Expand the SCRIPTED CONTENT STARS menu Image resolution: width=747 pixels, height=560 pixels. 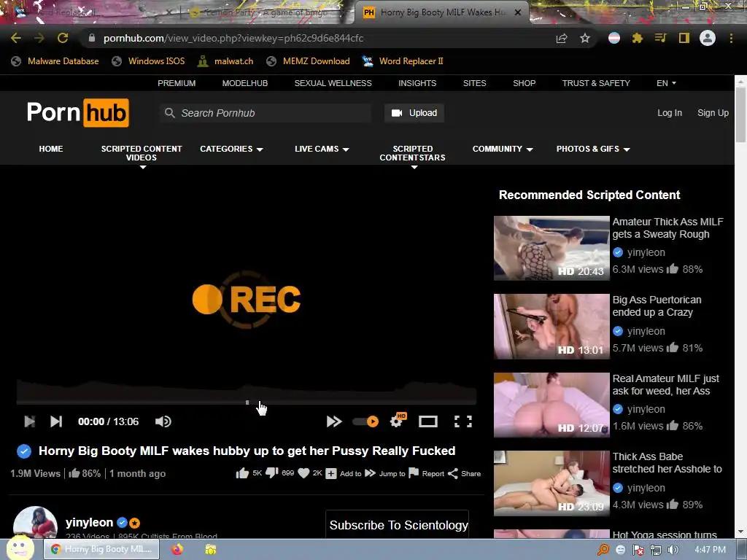click(413, 153)
